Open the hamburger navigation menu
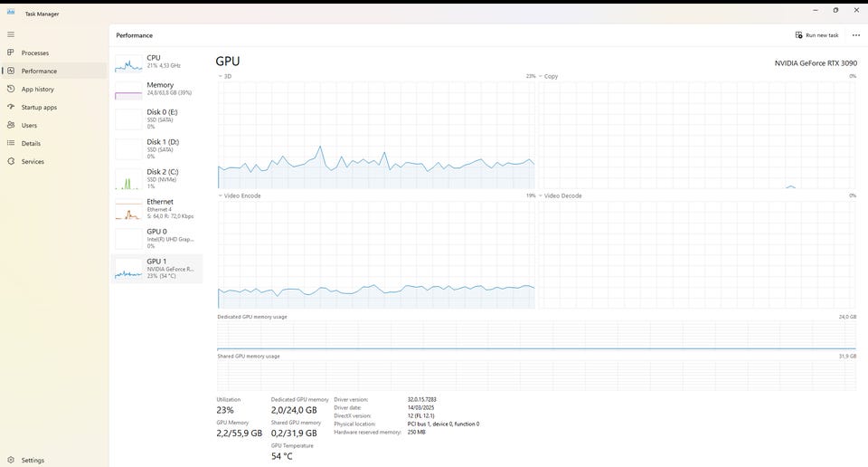Viewport: 868px width, 467px height. click(11, 34)
